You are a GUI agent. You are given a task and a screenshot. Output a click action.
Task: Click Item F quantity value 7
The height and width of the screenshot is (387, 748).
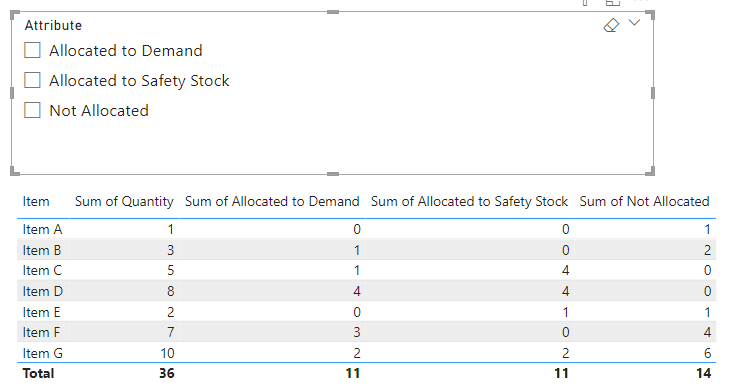(171, 332)
